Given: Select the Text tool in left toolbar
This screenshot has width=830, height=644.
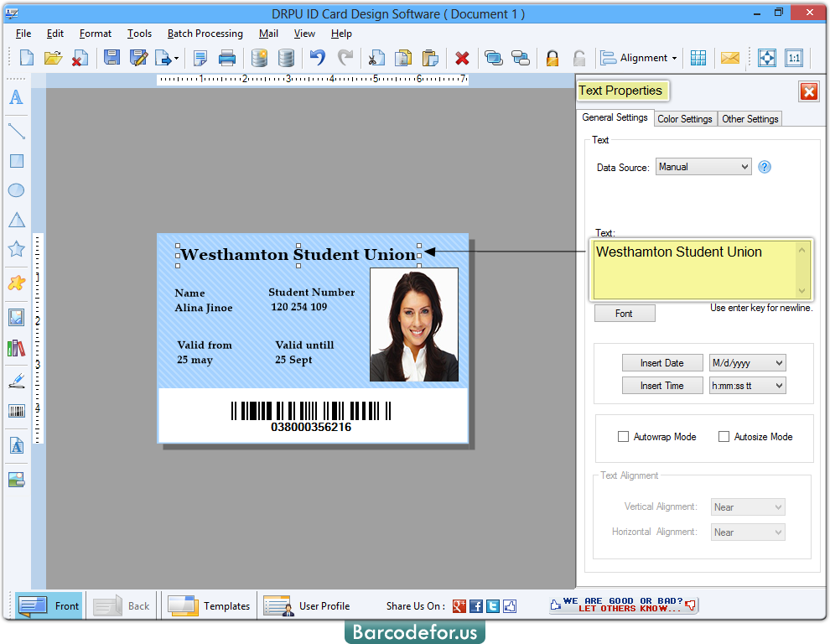Looking at the screenshot, I should click(x=15, y=98).
